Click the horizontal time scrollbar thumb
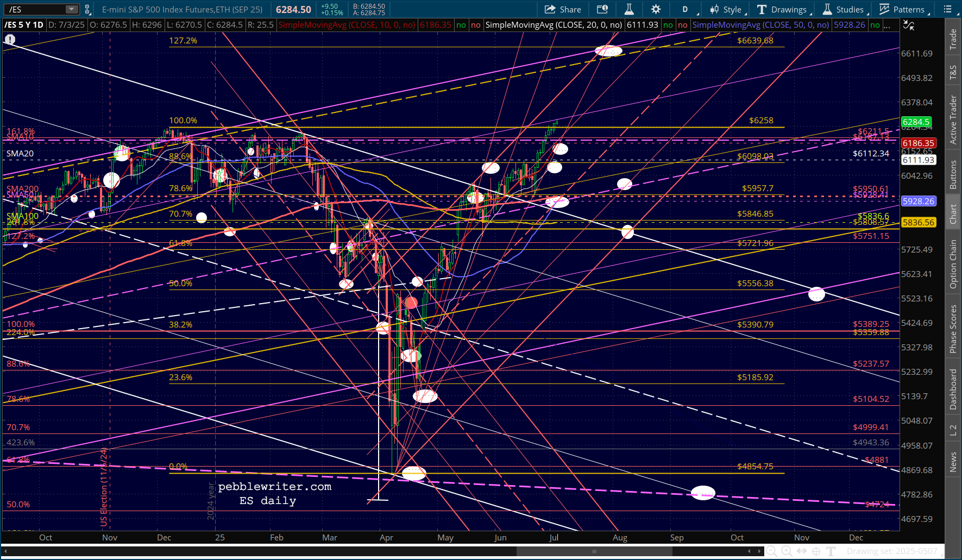This screenshot has height=560, width=962. tap(594, 551)
